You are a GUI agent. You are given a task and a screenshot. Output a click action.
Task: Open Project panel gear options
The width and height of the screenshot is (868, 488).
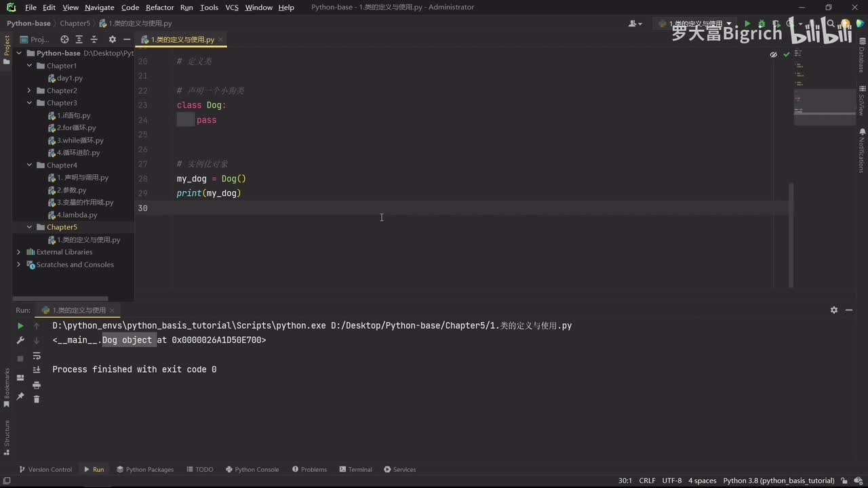[112, 39]
